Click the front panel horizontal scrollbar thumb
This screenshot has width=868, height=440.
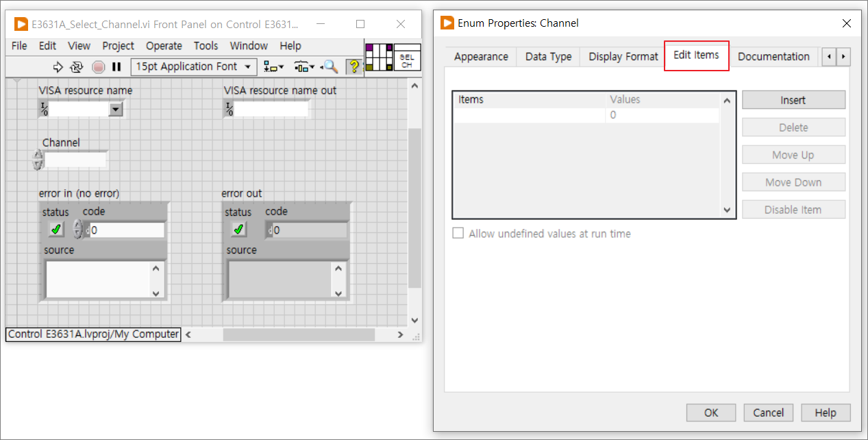tap(299, 334)
